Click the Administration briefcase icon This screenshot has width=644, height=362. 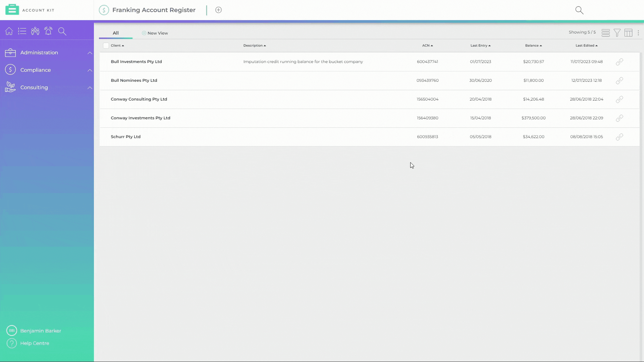click(10, 53)
